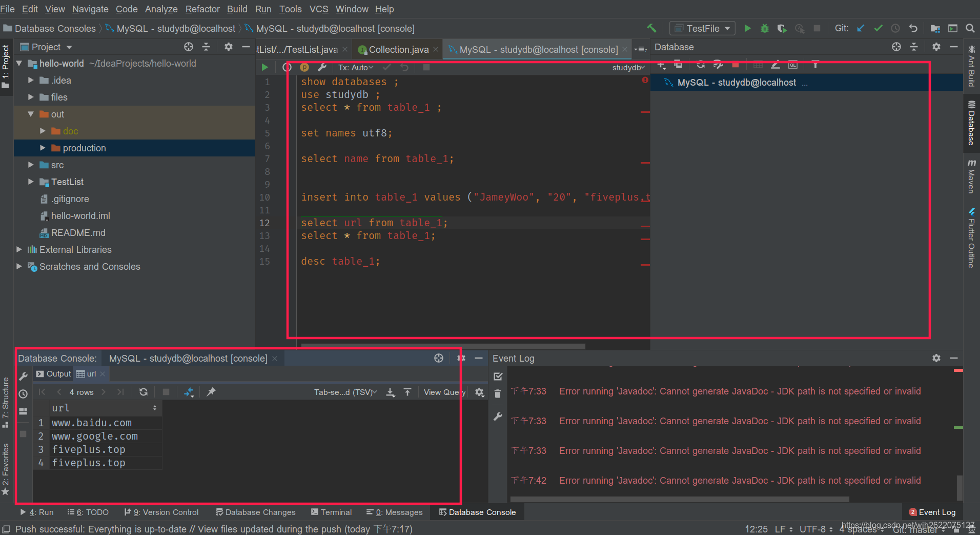980x535 pixels.
Task: Toggle the Ant Build tool window
Action: 971,66
